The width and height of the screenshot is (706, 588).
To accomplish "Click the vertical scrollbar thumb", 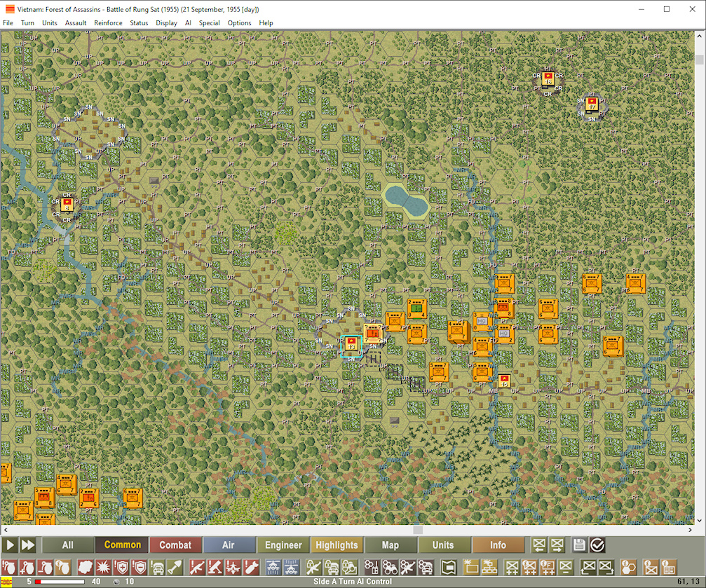I will tap(699, 60).
